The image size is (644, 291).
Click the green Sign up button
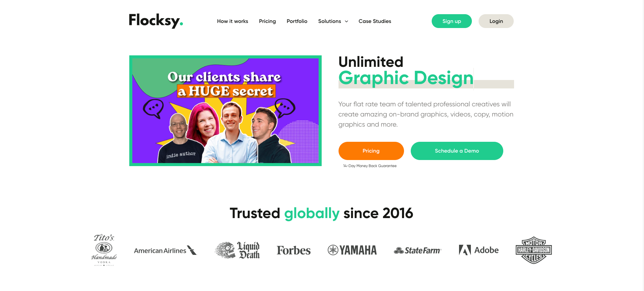(452, 21)
